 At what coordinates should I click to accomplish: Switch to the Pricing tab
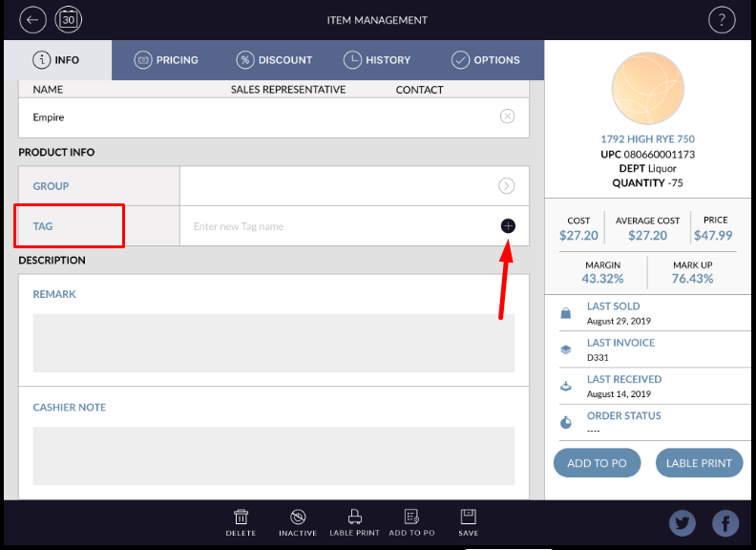(167, 60)
